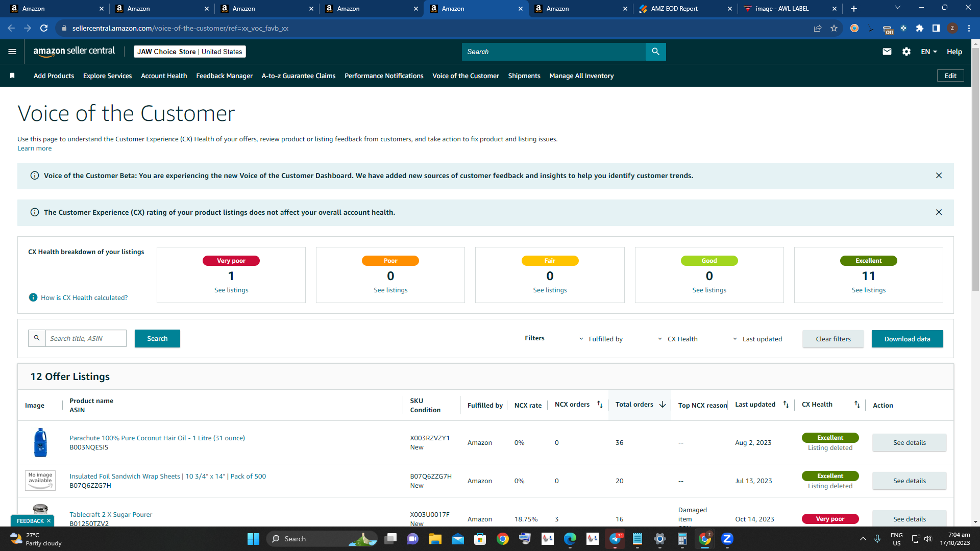
Task: Open A-to-z Guarantee Claims
Action: 299,76
